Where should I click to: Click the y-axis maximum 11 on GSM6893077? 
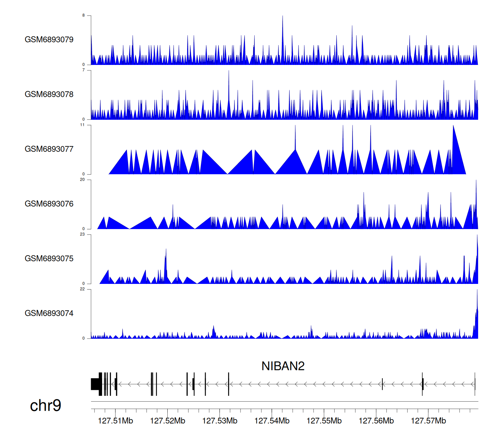pos(82,125)
